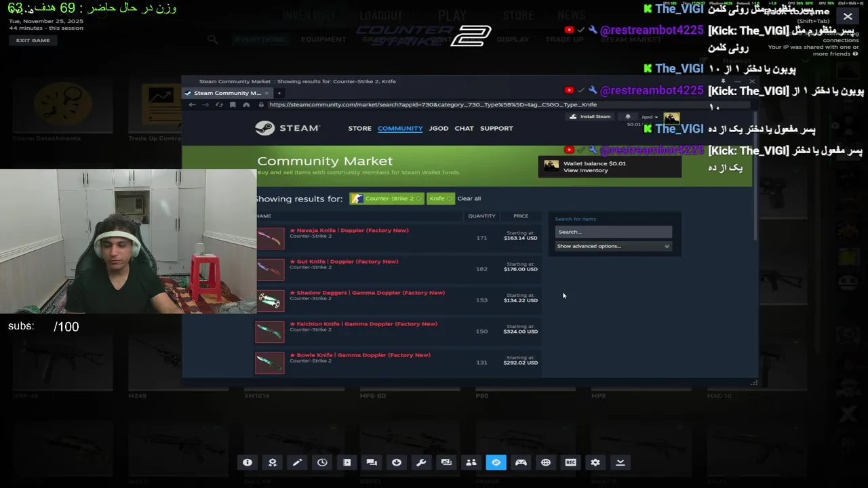This screenshot has width=868, height=488.
Task: Open the web browser globe icon
Action: tap(546, 462)
